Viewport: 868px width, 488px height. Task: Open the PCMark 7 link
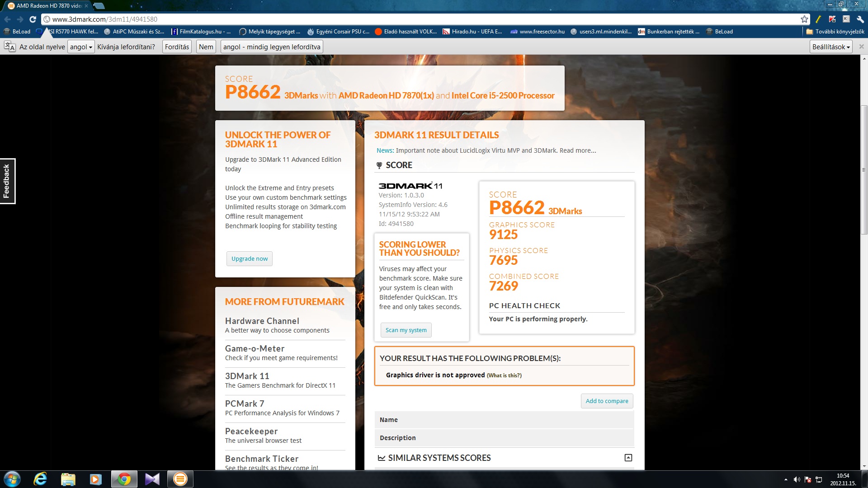tap(245, 404)
